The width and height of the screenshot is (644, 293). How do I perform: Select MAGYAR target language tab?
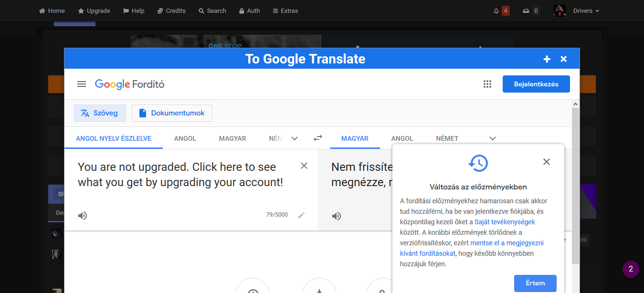(x=355, y=138)
